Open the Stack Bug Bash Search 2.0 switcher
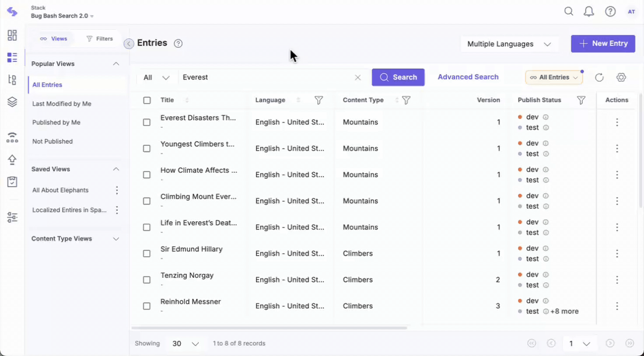 coord(62,16)
